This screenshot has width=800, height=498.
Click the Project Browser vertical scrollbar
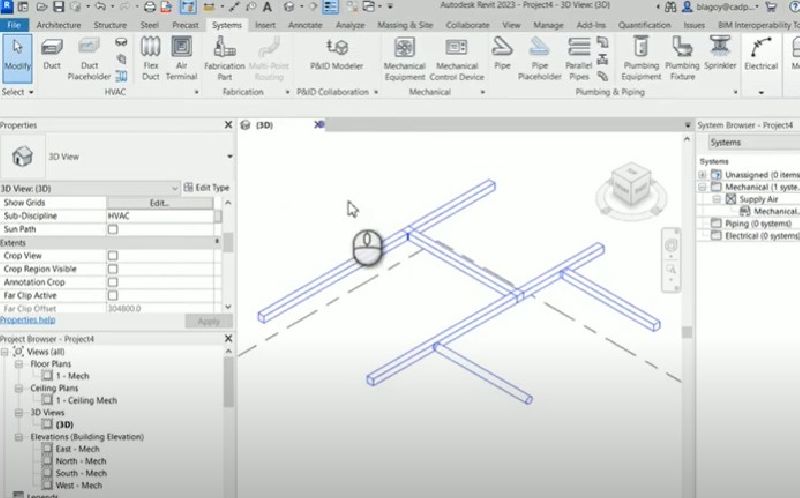229,383
